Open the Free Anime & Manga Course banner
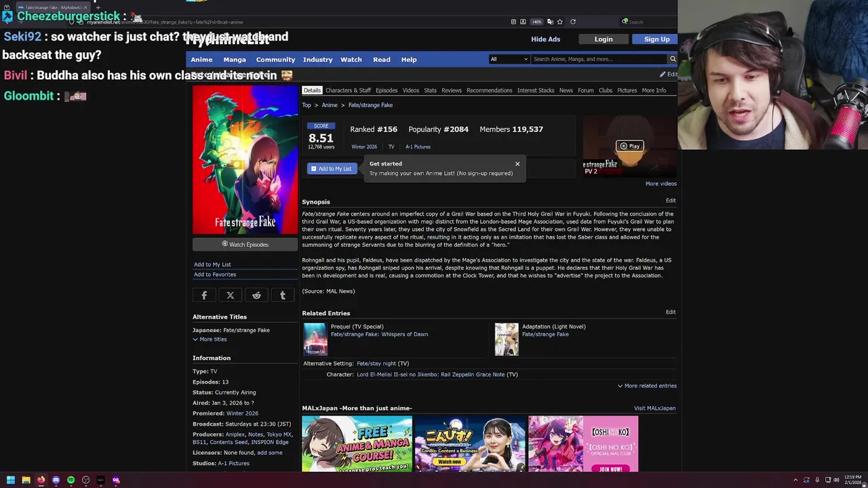This screenshot has height=488, width=868. [357, 444]
